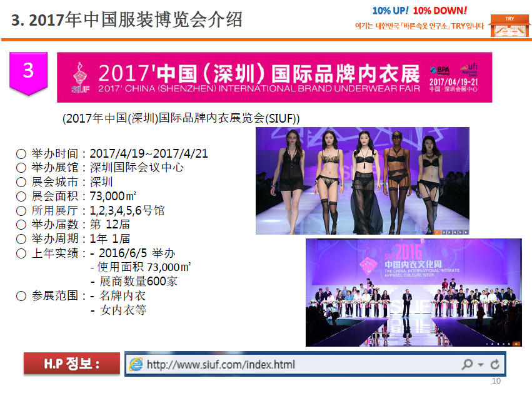Click the bullet circle before 参展范围
This screenshot has height=398, width=532.
click(x=21, y=296)
